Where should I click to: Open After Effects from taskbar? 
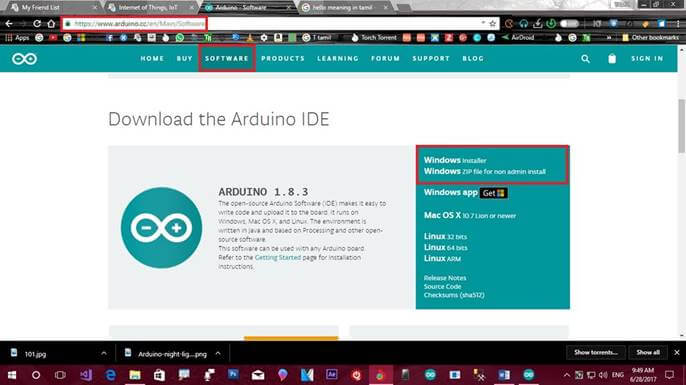click(332, 375)
